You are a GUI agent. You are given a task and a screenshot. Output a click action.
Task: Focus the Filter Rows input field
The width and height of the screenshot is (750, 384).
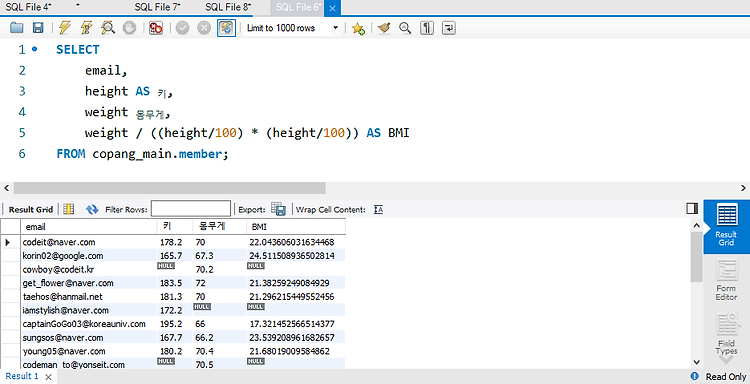point(191,209)
